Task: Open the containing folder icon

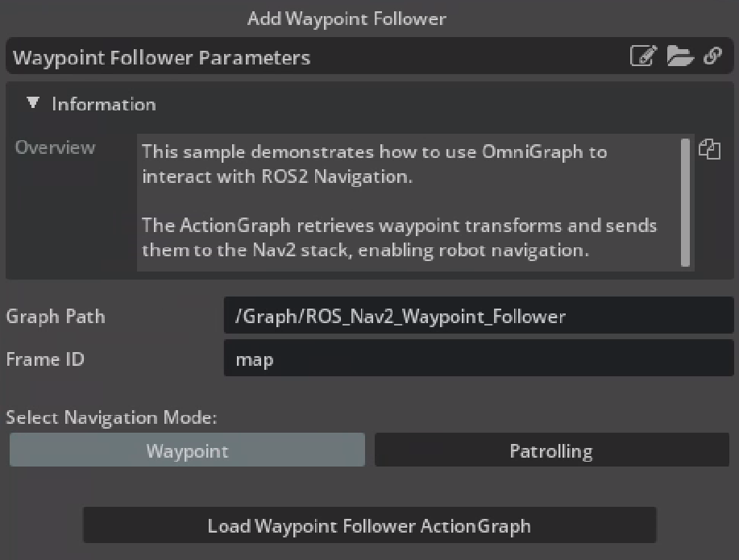Action: 679,56
